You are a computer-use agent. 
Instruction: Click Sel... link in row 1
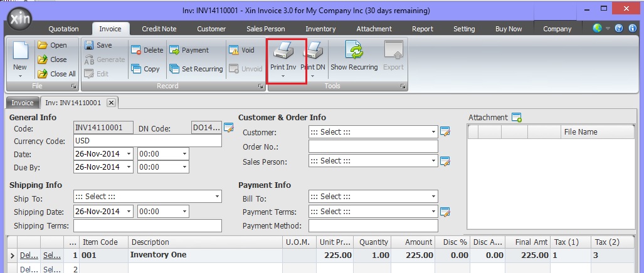(52, 255)
